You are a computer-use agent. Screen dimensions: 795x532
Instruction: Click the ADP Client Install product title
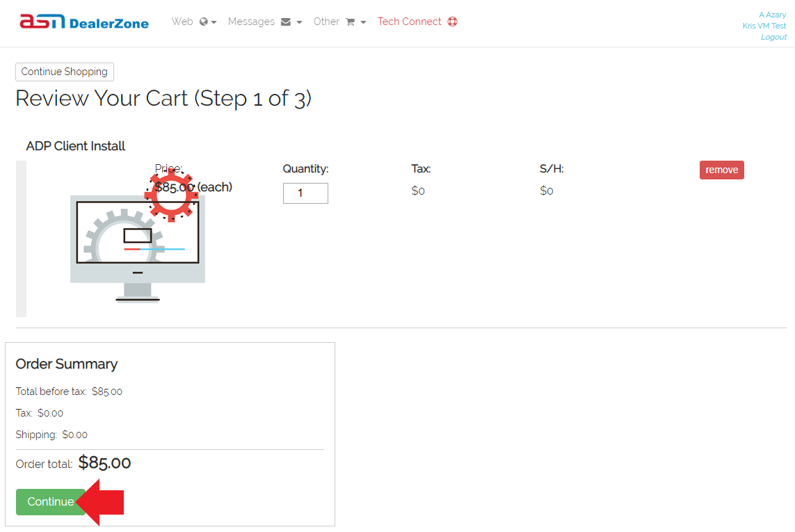coord(76,146)
